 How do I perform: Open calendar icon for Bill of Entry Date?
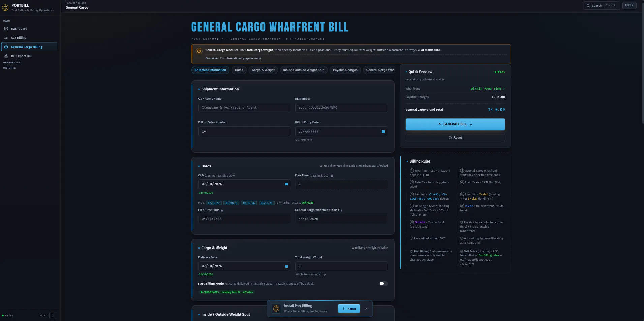click(x=383, y=132)
